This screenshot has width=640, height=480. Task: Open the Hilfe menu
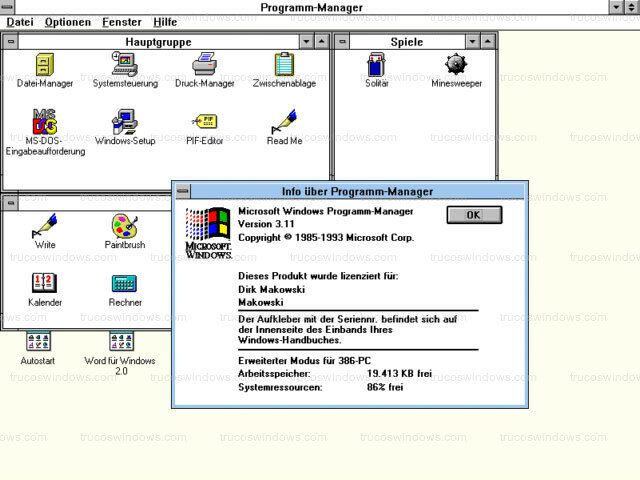coord(165,22)
